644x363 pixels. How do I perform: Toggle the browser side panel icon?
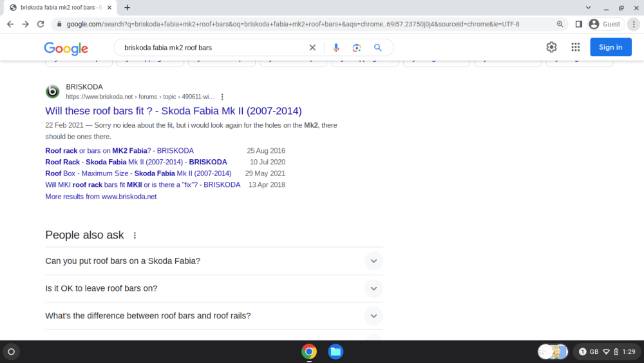pyautogui.click(x=579, y=25)
